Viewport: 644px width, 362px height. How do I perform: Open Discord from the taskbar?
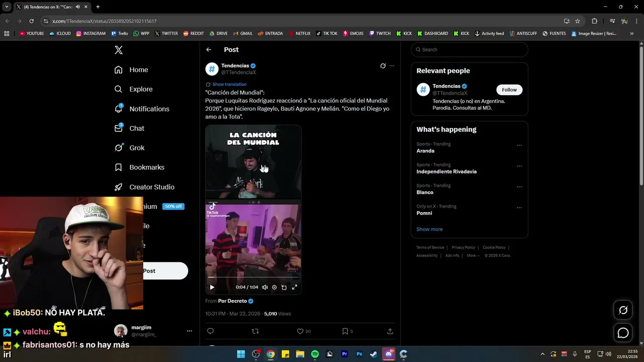pyautogui.click(x=388, y=354)
